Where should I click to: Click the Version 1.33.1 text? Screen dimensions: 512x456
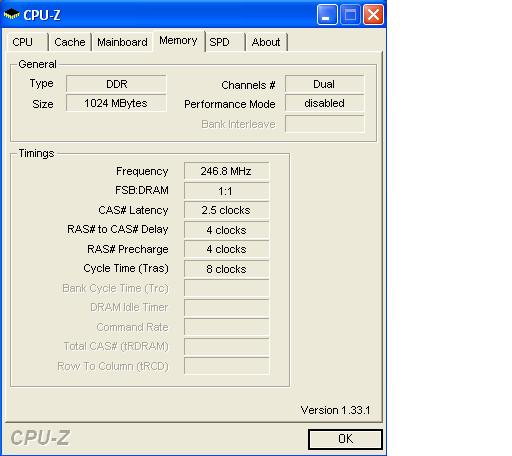(x=335, y=410)
